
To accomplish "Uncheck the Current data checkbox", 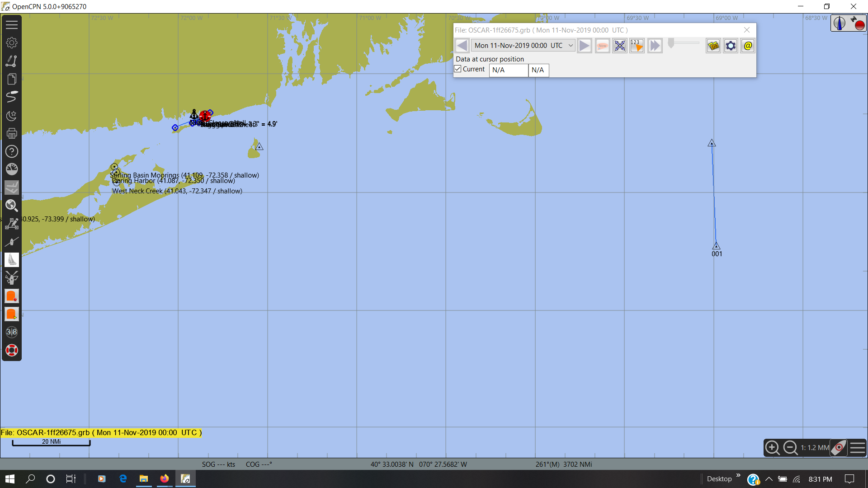I will (459, 69).
